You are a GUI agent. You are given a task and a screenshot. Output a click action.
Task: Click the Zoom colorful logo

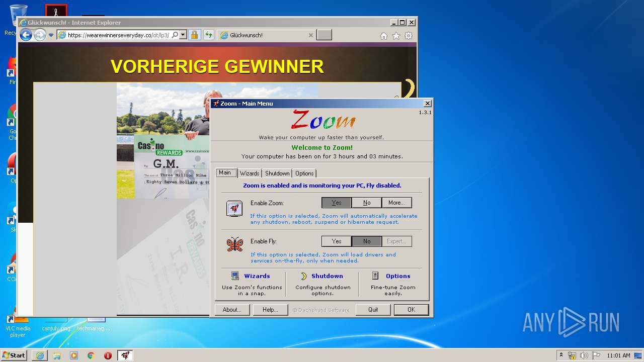tap(323, 121)
